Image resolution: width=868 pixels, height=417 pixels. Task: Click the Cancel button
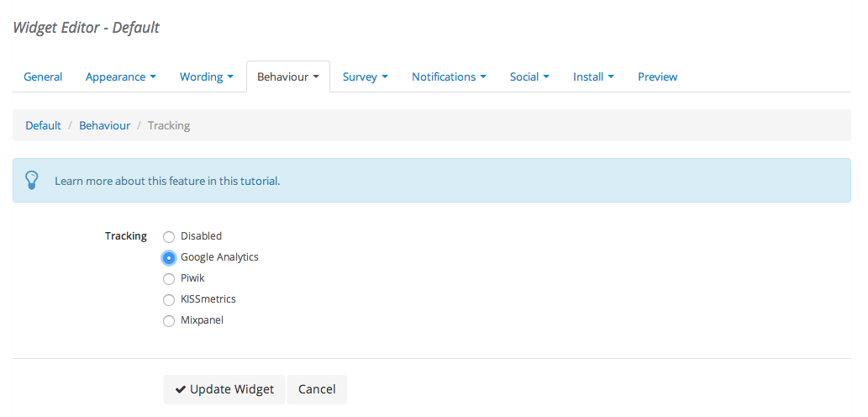(317, 389)
